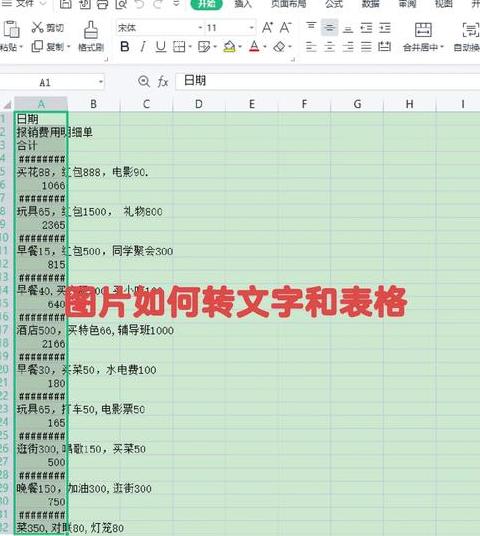Click the cell borders icon
The height and width of the screenshot is (536, 480).
click(x=179, y=46)
